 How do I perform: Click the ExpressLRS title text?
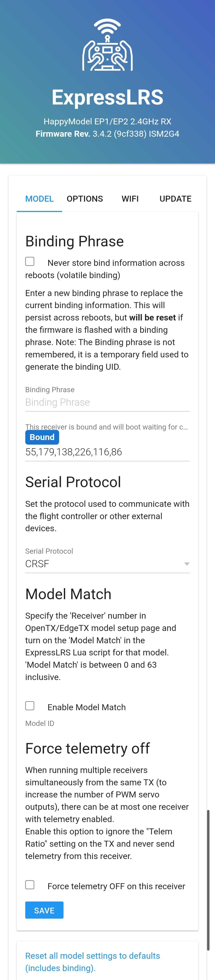[x=107, y=97]
